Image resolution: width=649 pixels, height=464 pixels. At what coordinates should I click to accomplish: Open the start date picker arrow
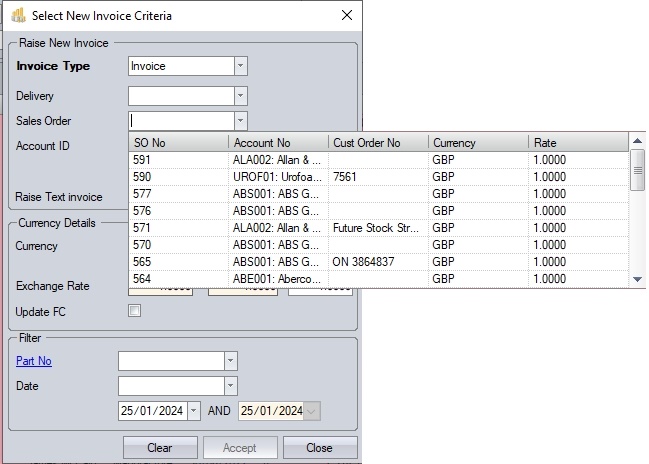[192, 411]
